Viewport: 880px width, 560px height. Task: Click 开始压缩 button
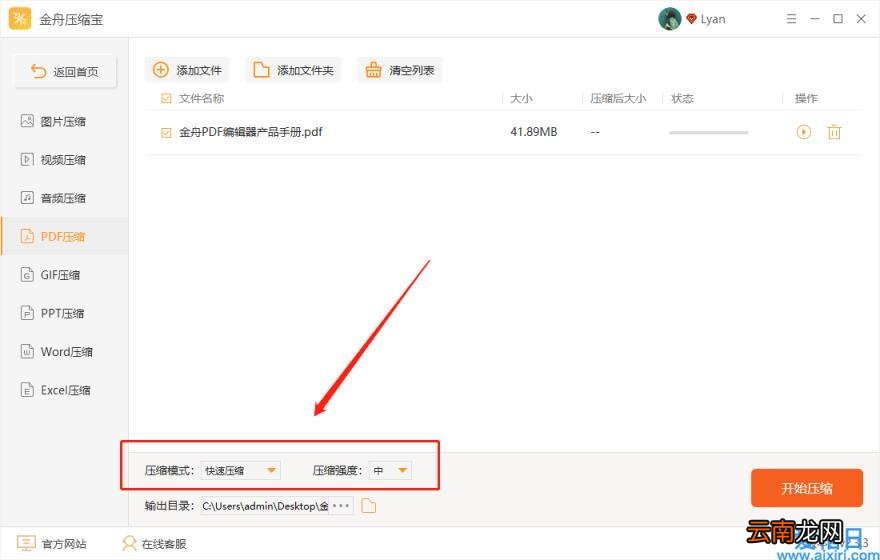point(806,488)
